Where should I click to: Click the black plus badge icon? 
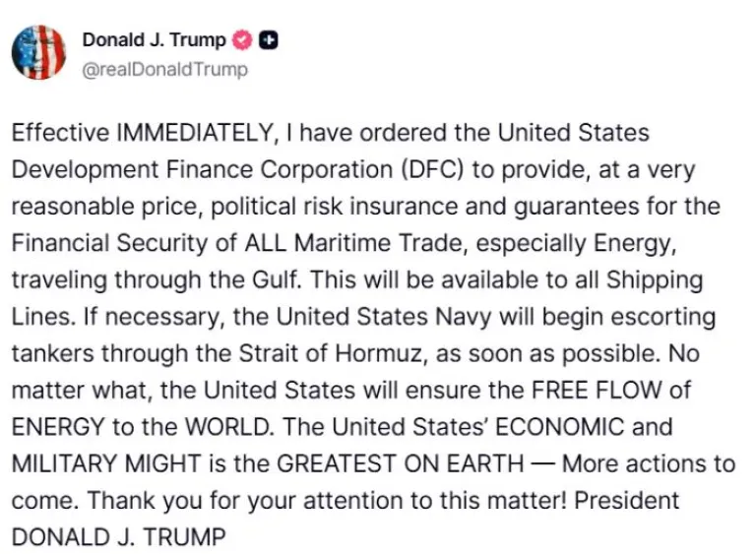pos(269,40)
